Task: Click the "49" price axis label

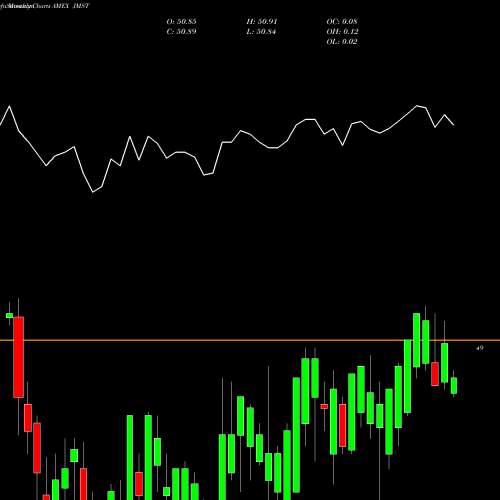Action: click(479, 348)
